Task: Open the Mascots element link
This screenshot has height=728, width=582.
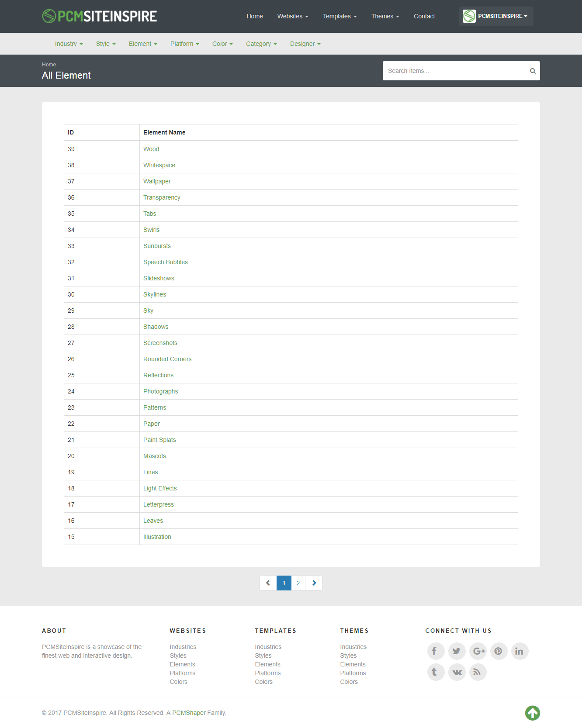Action: click(x=155, y=456)
